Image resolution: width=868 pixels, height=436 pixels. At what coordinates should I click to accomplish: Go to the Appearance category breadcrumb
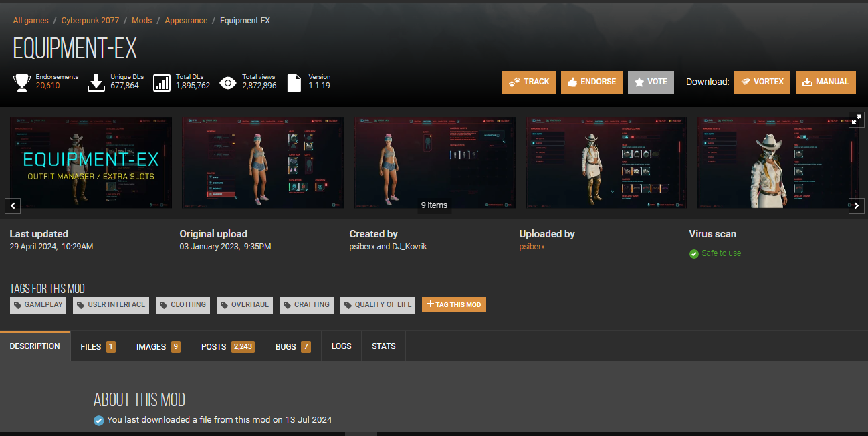pos(186,21)
